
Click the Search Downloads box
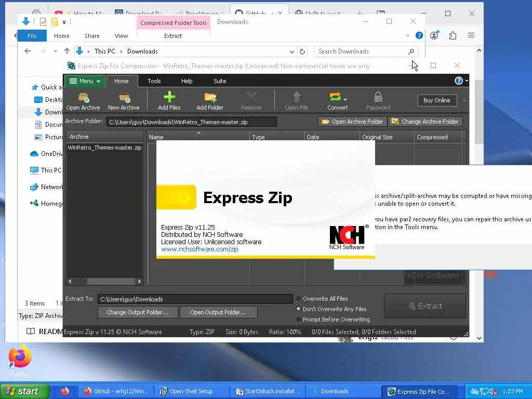coord(366,51)
